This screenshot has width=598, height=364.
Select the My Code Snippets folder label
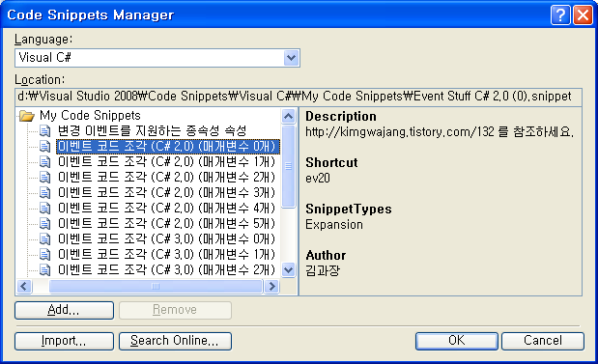tap(90, 116)
